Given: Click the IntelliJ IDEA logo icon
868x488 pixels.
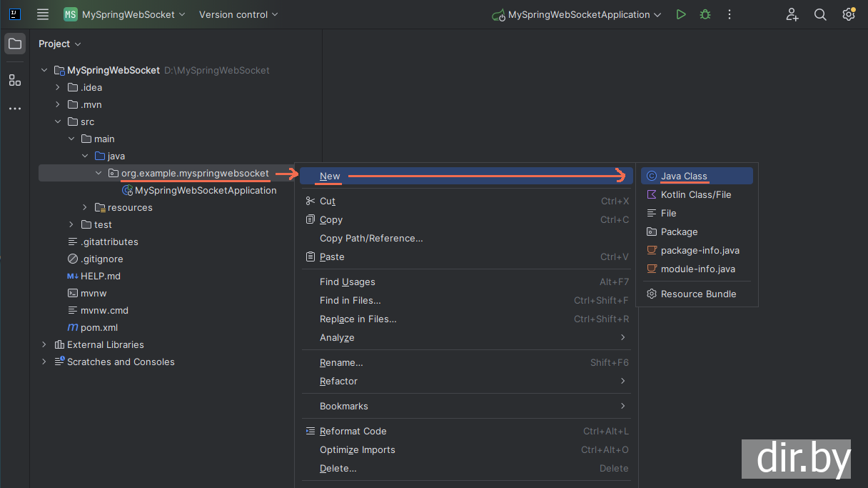Looking at the screenshot, I should 15,14.
